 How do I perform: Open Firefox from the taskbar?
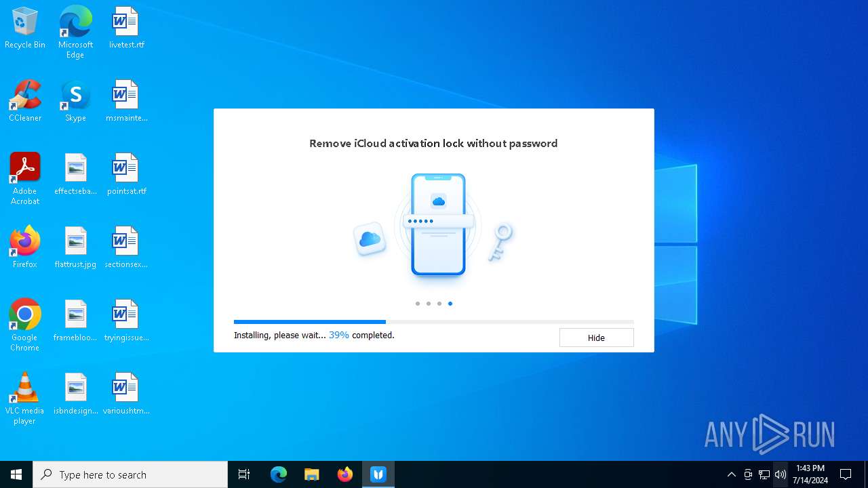pyautogui.click(x=345, y=474)
